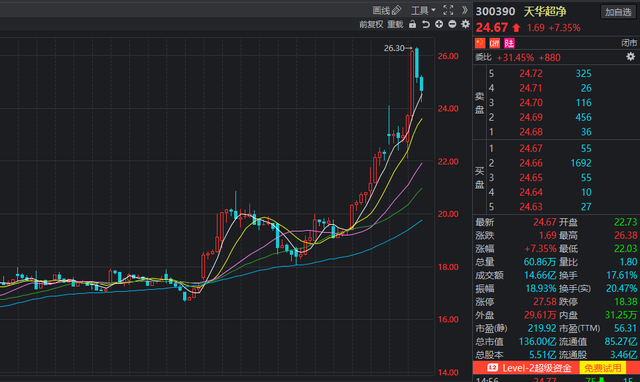Toggle fullscreen chart view
The width and height of the screenshot is (640, 382).
[x=448, y=10]
